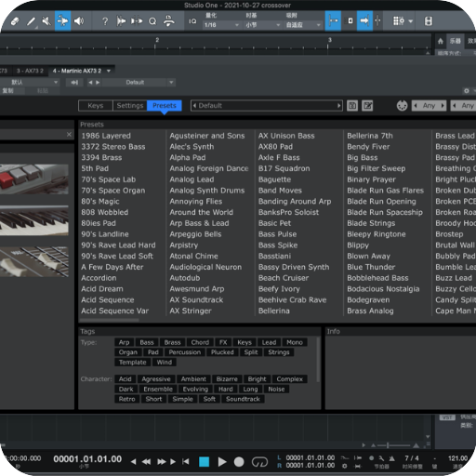Toggle the highlighted Snap to grid button
Screen dimensions: 476x476
[333, 21]
